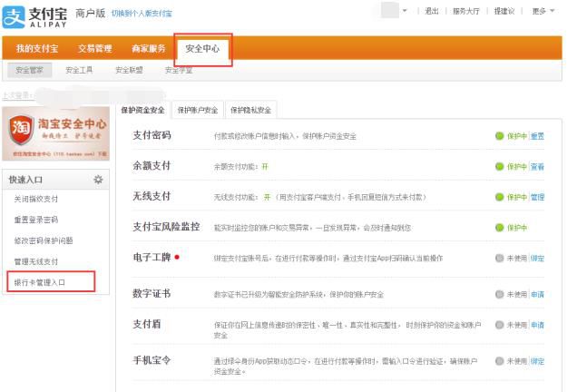Click gray status dot for 电子工牌
The width and height of the screenshot is (587, 392).
click(x=499, y=258)
